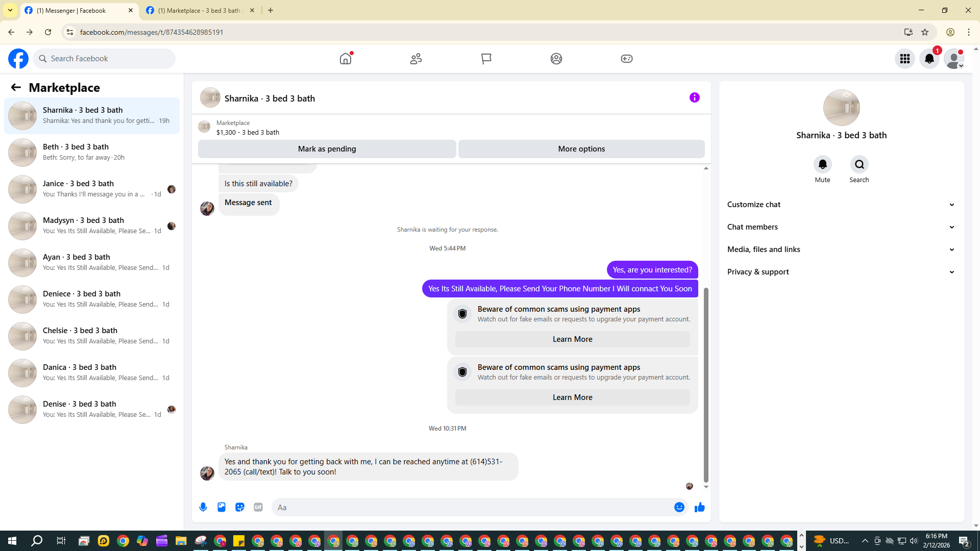
Task: Bookmark this page with the star
Action: (x=925, y=32)
